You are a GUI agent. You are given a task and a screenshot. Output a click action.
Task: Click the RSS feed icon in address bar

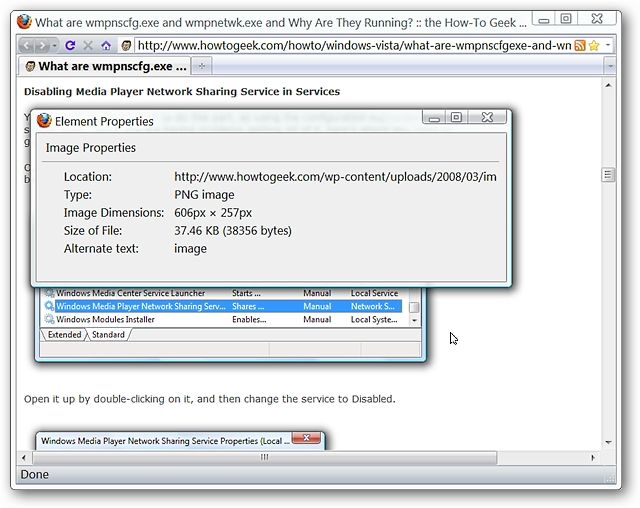click(580, 45)
